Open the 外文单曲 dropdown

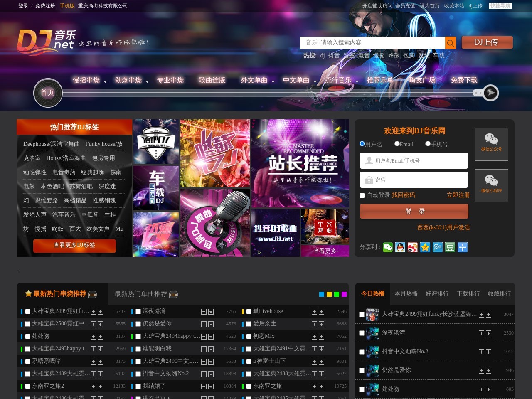click(254, 80)
